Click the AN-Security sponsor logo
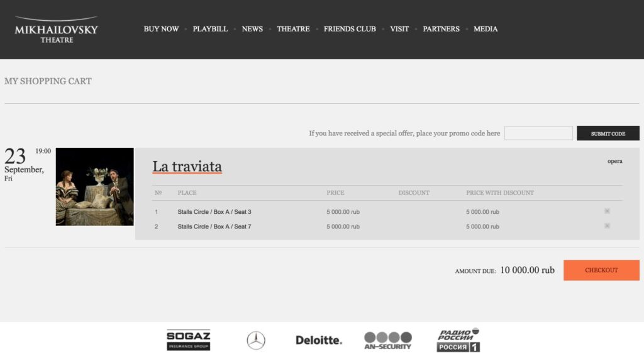Viewport: 644px width, 353px height. [x=388, y=340]
